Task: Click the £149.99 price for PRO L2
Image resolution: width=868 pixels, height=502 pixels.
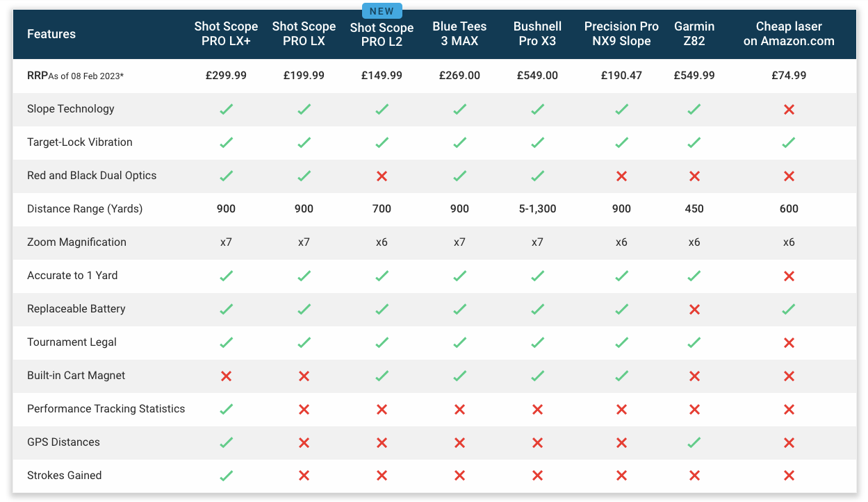Action: (x=382, y=76)
